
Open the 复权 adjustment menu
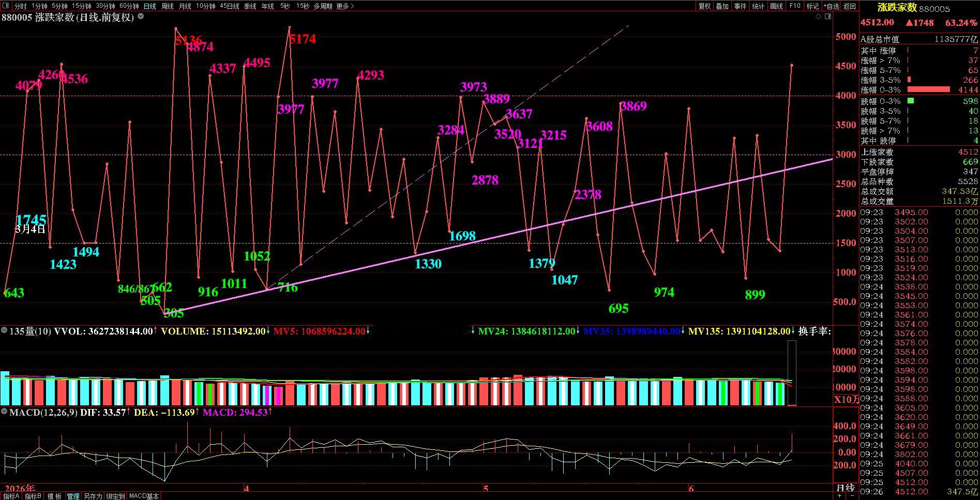pos(704,6)
